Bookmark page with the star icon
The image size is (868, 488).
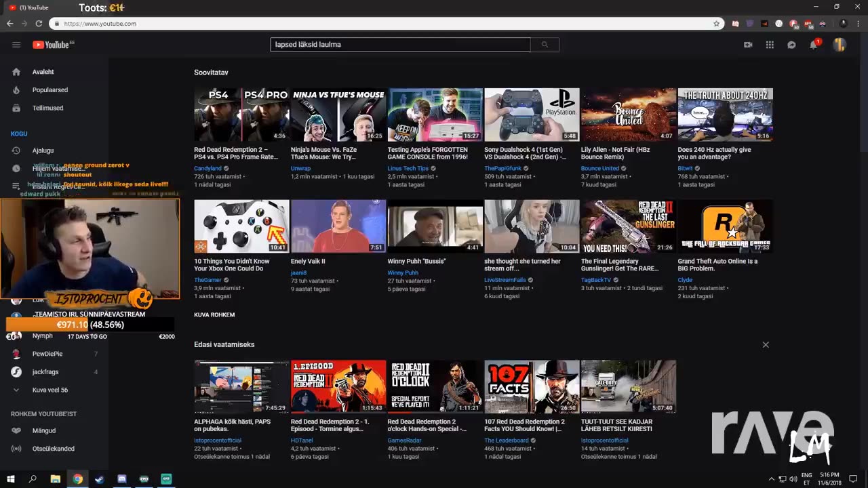[x=716, y=24]
